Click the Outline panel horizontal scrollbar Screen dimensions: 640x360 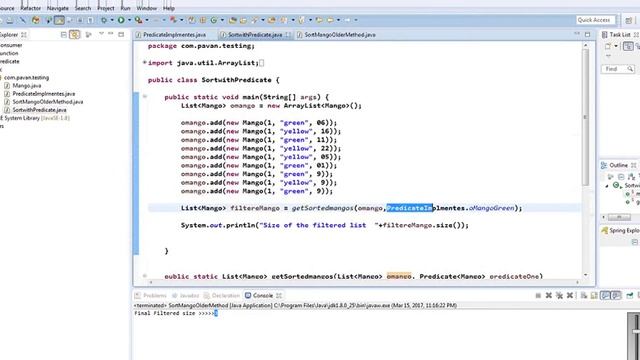pyautogui.click(x=620, y=218)
